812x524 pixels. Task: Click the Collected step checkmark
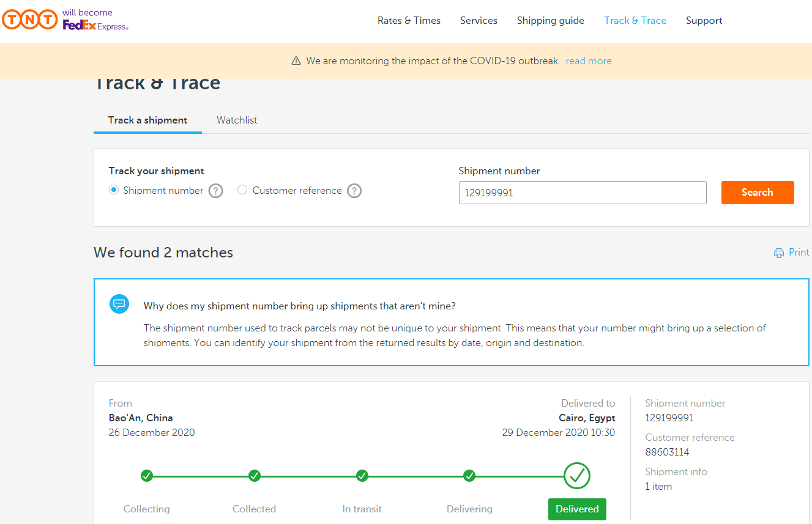pyautogui.click(x=255, y=476)
